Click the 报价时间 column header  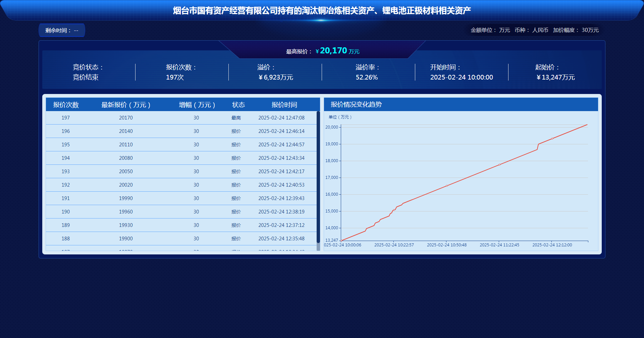click(284, 105)
